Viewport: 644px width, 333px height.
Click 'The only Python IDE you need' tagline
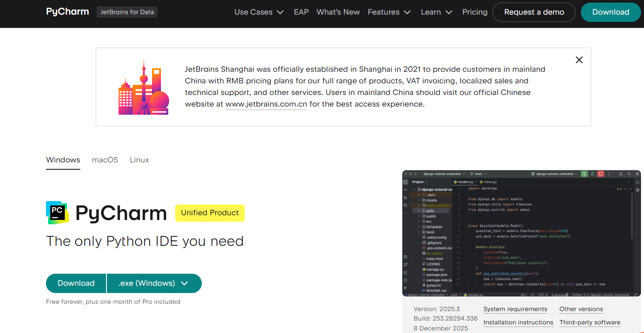pos(145,241)
